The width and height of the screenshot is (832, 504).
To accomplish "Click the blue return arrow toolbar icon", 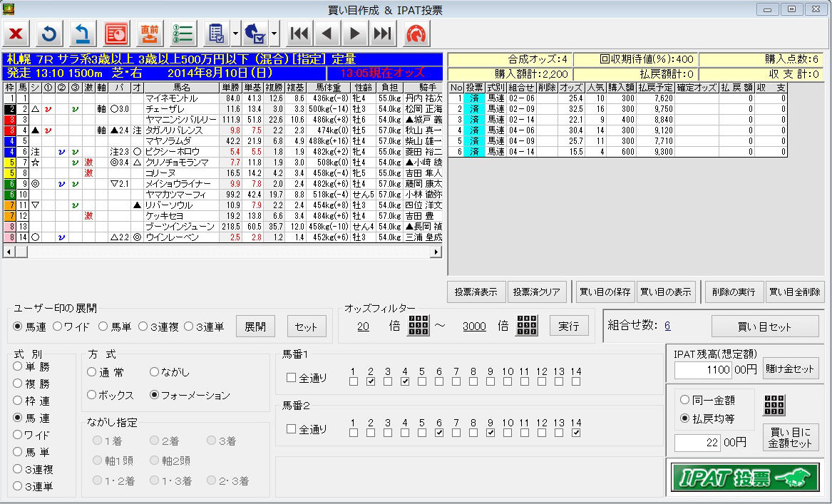I will coord(83,34).
